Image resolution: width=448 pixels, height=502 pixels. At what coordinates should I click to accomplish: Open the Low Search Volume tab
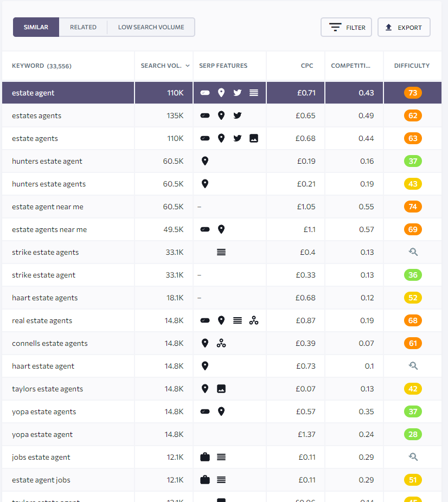(151, 27)
